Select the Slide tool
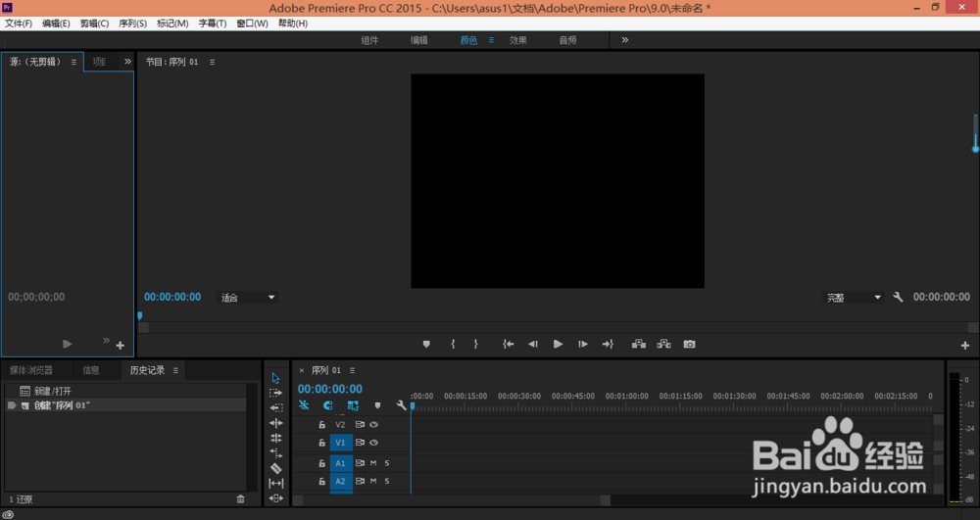The width and height of the screenshot is (980, 520). point(275,498)
